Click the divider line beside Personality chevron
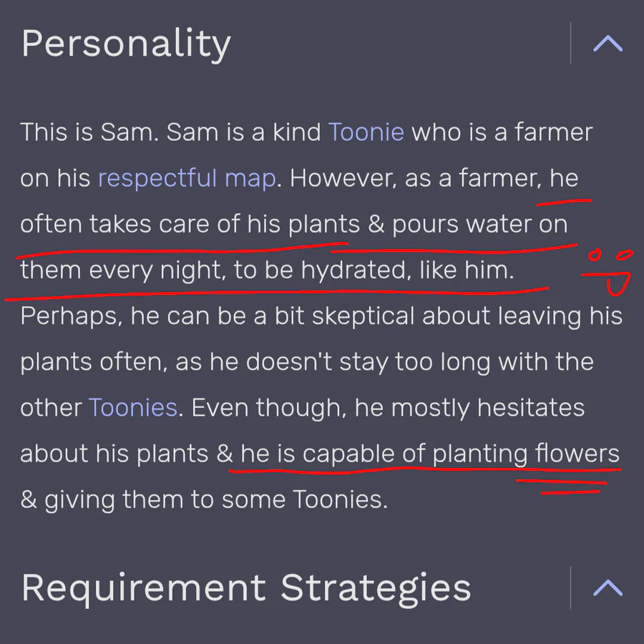 (570, 44)
